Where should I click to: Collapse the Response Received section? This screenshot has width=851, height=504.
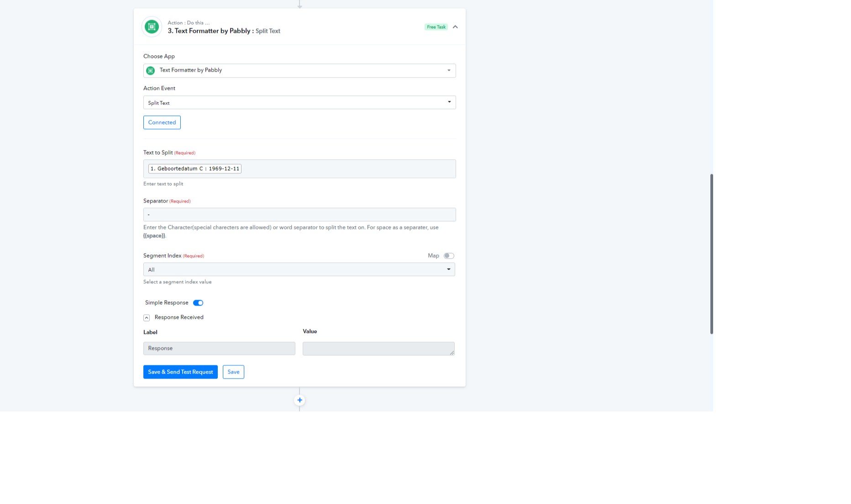pyautogui.click(x=147, y=317)
